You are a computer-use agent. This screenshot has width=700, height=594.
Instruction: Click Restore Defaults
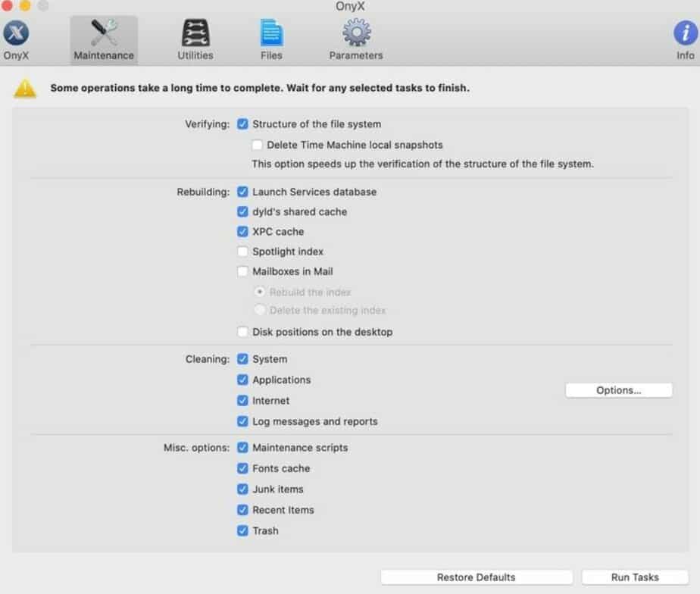tap(477, 577)
